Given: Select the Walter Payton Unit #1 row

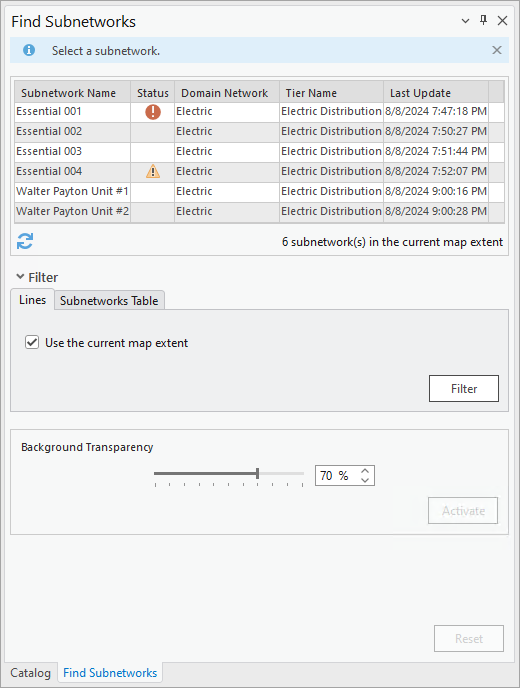Looking at the screenshot, I should (x=259, y=191).
